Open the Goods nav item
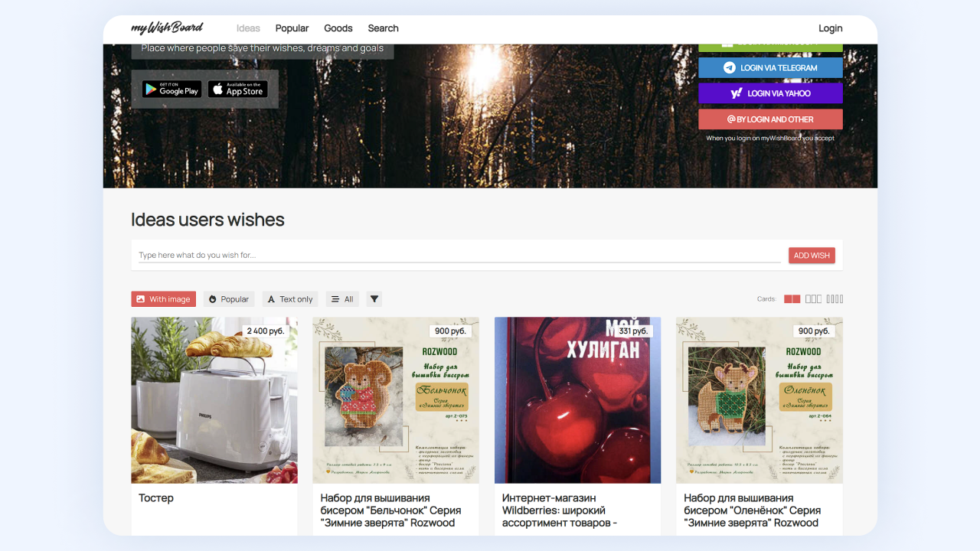 [338, 28]
